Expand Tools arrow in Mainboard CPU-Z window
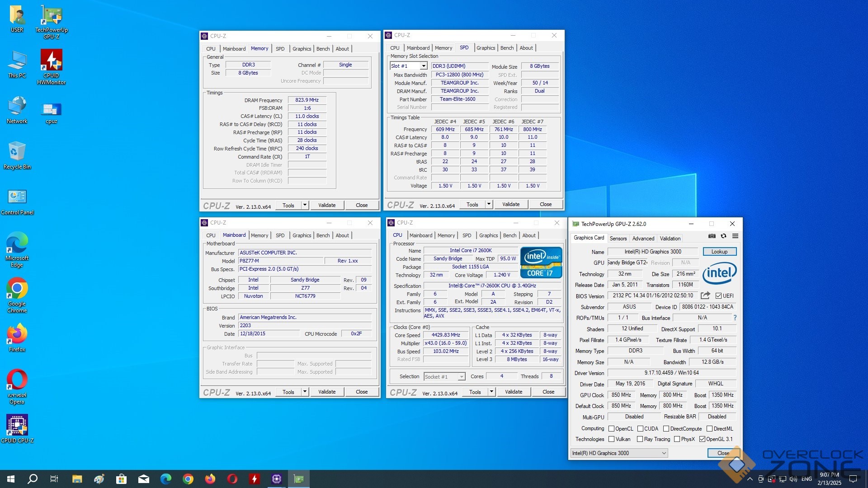868x488 pixels. (x=305, y=392)
